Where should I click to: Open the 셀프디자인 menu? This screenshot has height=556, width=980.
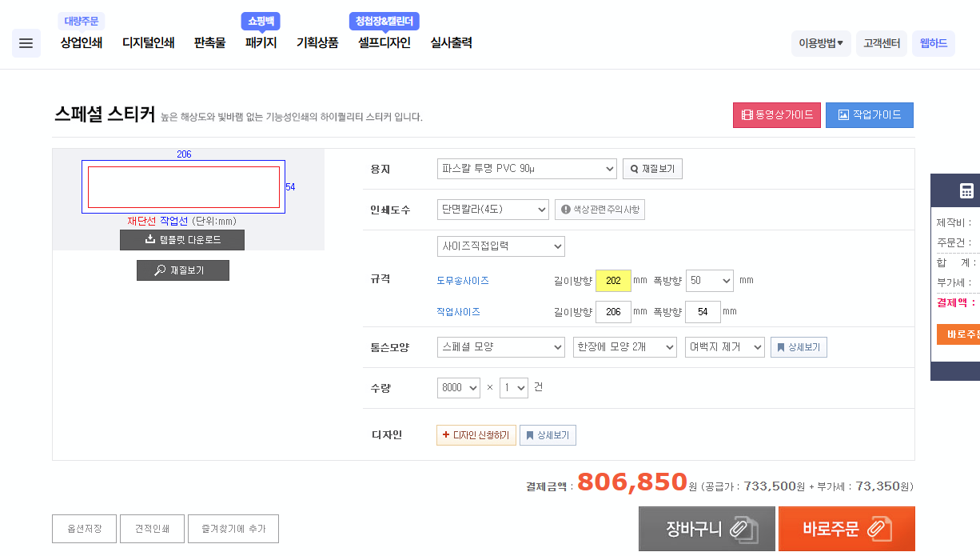pyautogui.click(x=384, y=43)
